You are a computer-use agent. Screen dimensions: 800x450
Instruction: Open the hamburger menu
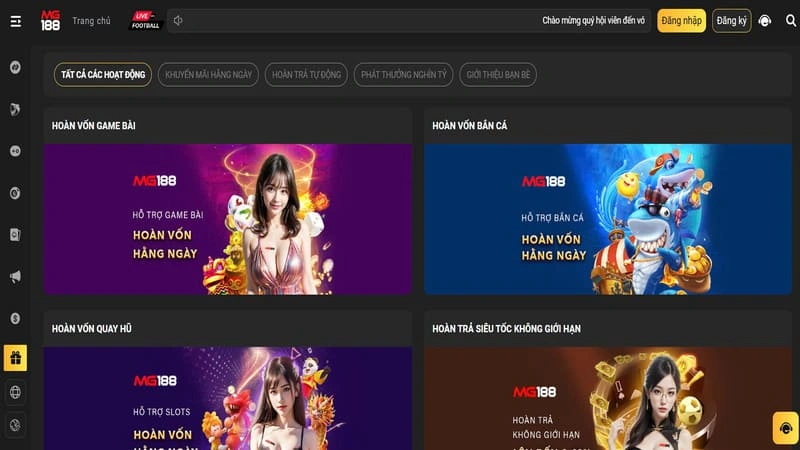(x=16, y=21)
